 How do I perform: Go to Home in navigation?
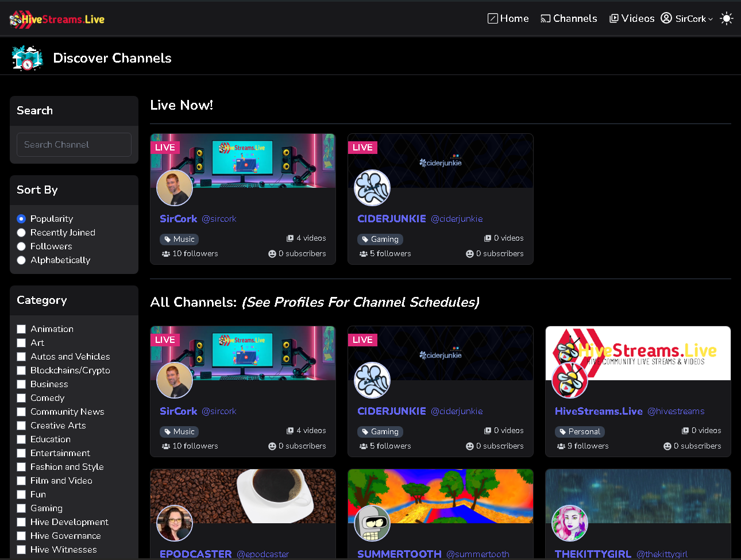tap(508, 18)
